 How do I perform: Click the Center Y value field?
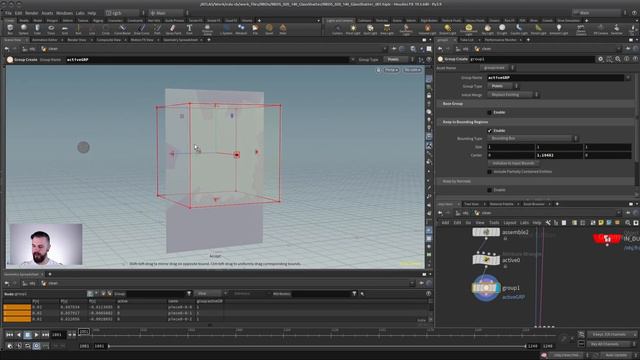pos(559,156)
